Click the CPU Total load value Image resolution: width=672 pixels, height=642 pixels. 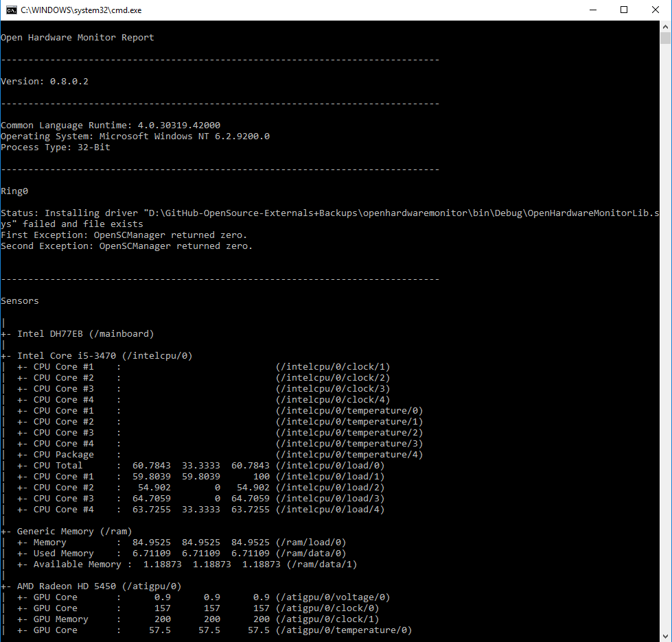coord(151,465)
